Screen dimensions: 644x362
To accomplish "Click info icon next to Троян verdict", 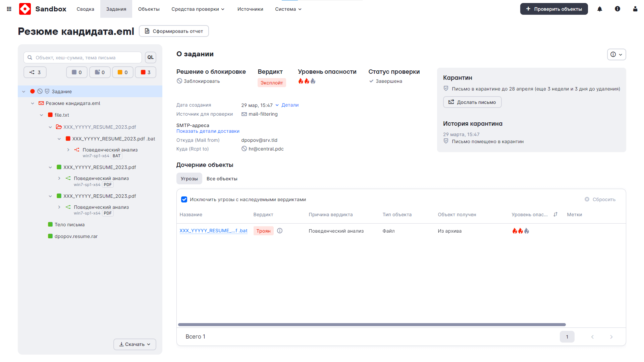I will pyautogui.click(x=280, y=231).
